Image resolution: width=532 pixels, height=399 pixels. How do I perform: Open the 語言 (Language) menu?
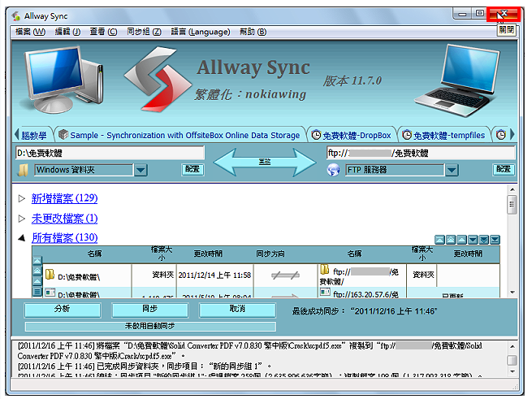point(200,32)
